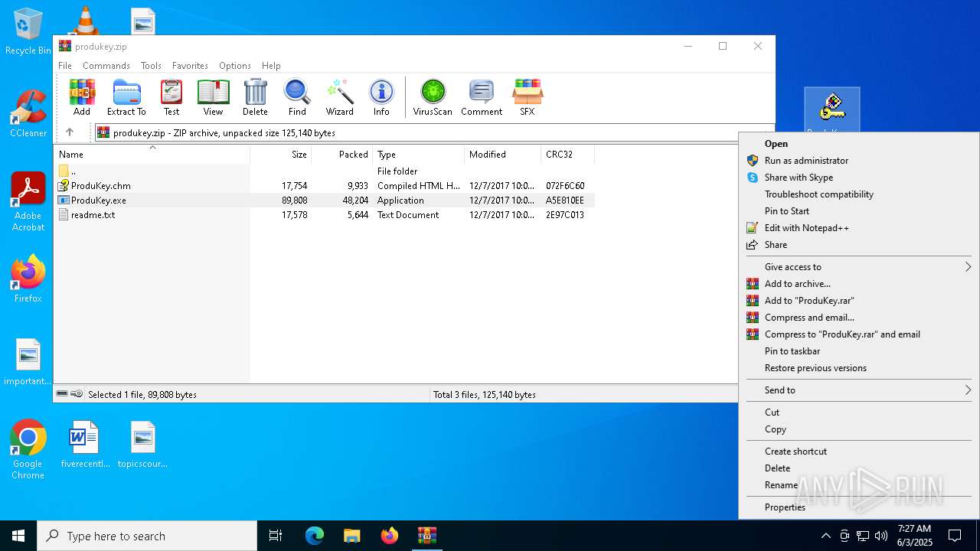Viewport: 980px width, 551px height.
Task: Sort by Type column header
Action: point(418,155)
